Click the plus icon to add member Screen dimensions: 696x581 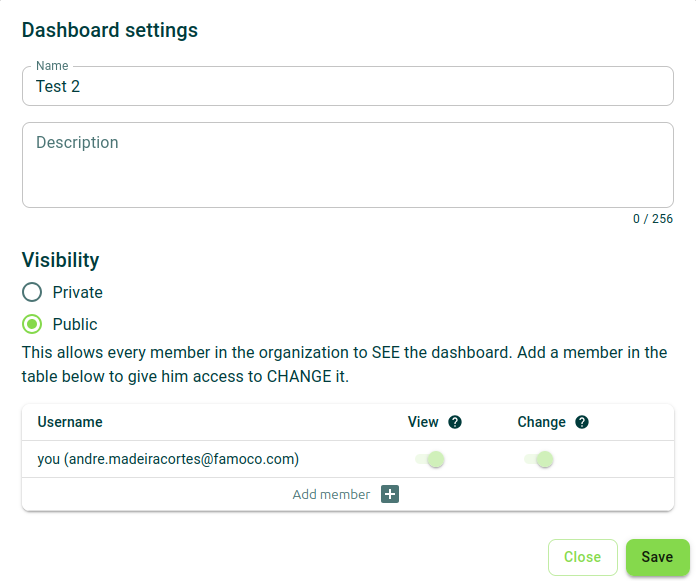point(390,494)
